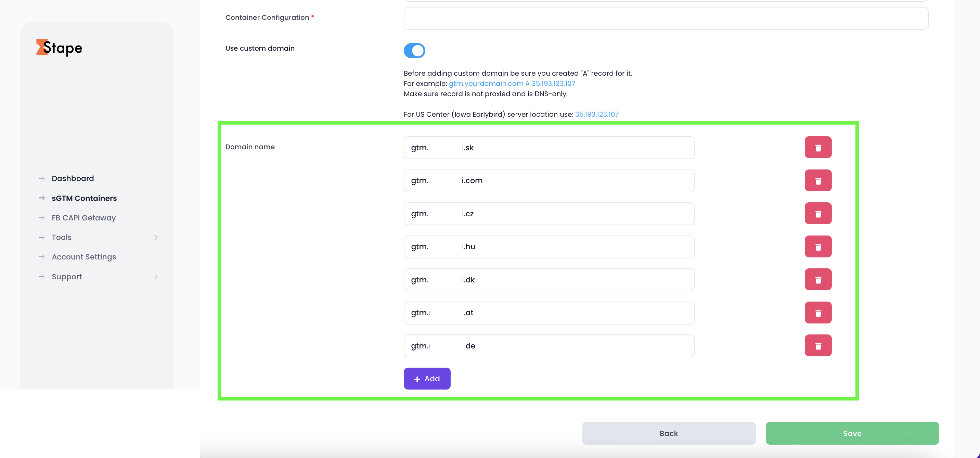Click the plus icon on the Add button
Image resolution: width=980 pixels, height=458 pixels.
coord(417,379)
